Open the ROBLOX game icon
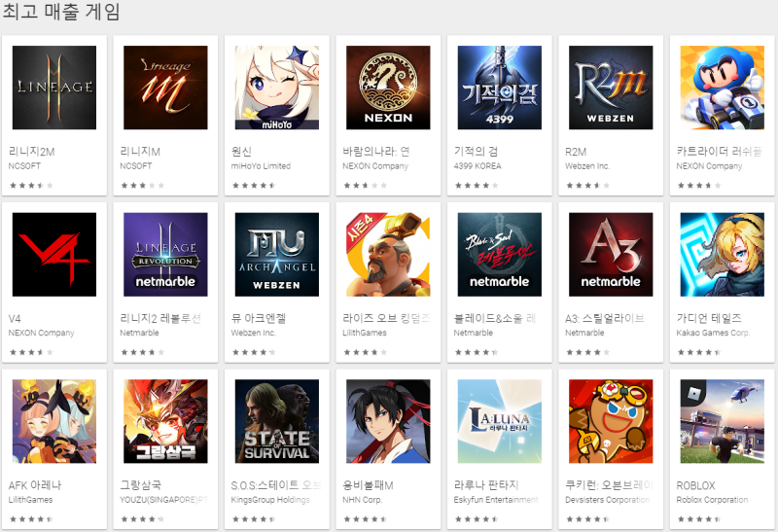Screen dimensions: 778x532 (x=722, y=421)
